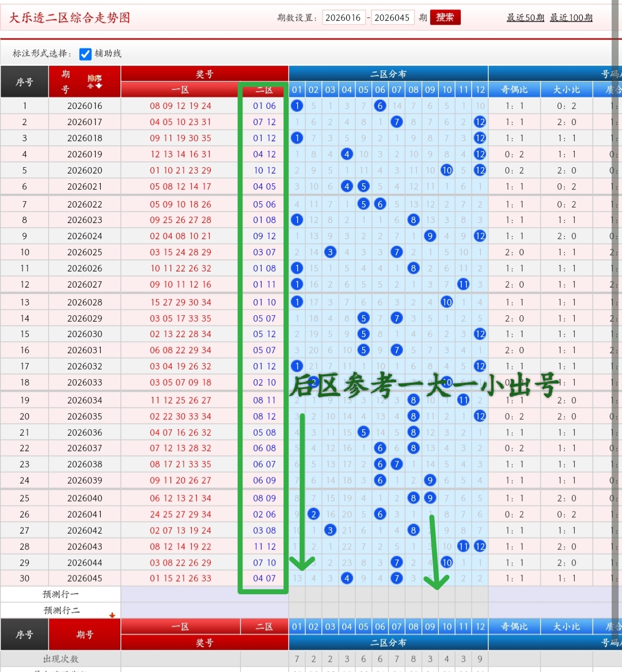The height and width of the screenshot is (672, 622).
Task: Select blue ball 02 in row 2026041
Action: pyautogui.click(x=313, y=515)
